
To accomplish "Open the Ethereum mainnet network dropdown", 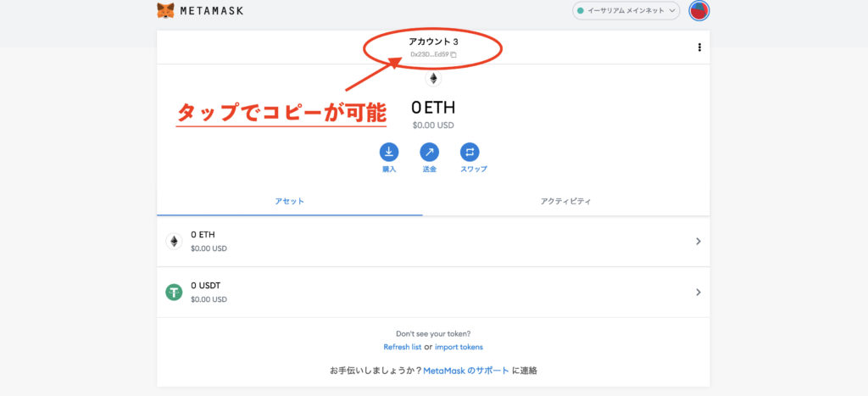I will [x=626, y=10].
